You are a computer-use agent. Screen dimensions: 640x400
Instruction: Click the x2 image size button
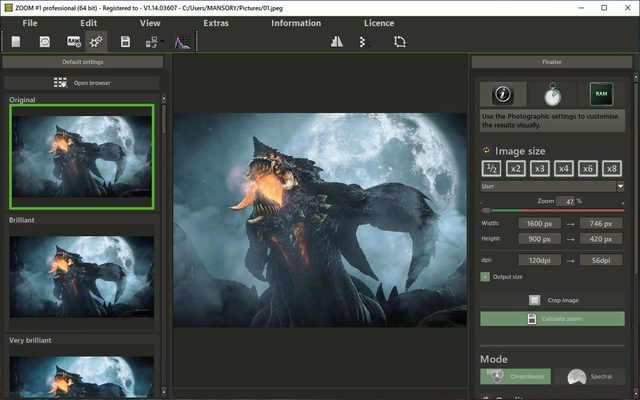tap(515, 168)
